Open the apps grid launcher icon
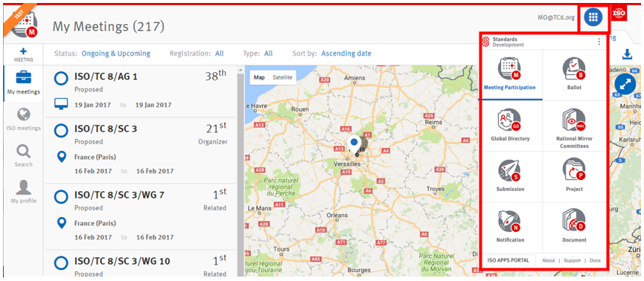This screenshot has height=281, width=644. tap(593, 17)
